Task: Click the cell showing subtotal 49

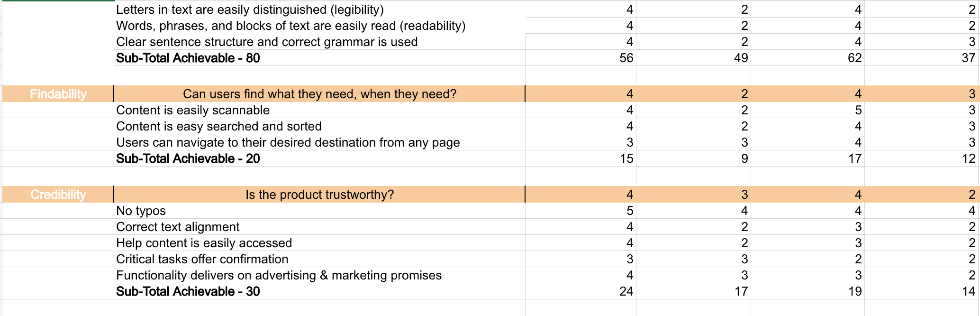Action: pos(693,58)
